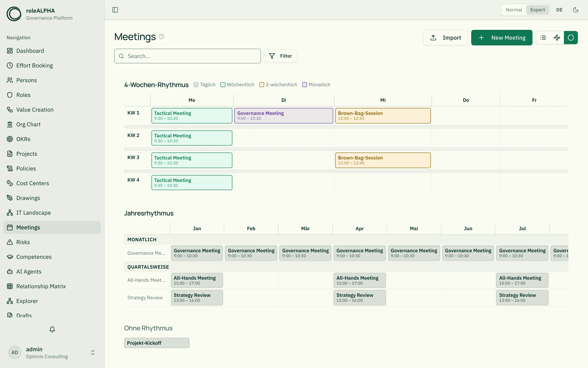The height and width of the screenshot is (368, 588).
Task: Click the Import button
Action: 445,38
